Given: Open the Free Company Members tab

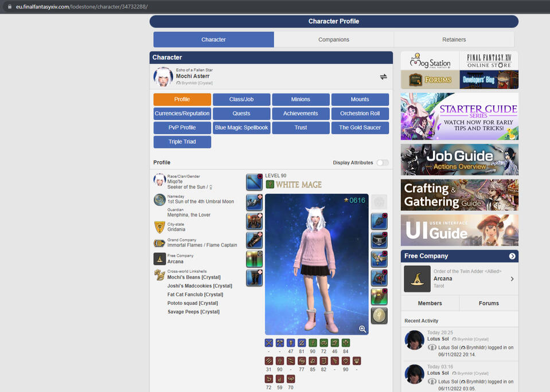Looking at the screenshot, I should click(x=430, y=303).
